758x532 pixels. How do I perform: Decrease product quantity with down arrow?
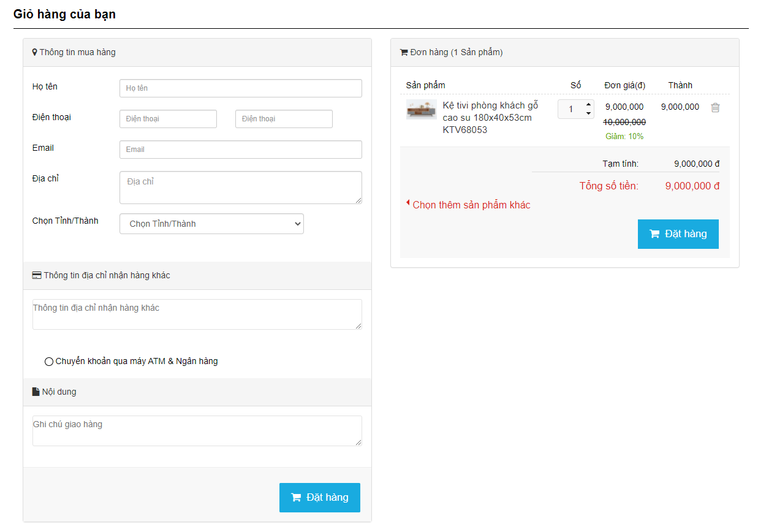point(588,113)
